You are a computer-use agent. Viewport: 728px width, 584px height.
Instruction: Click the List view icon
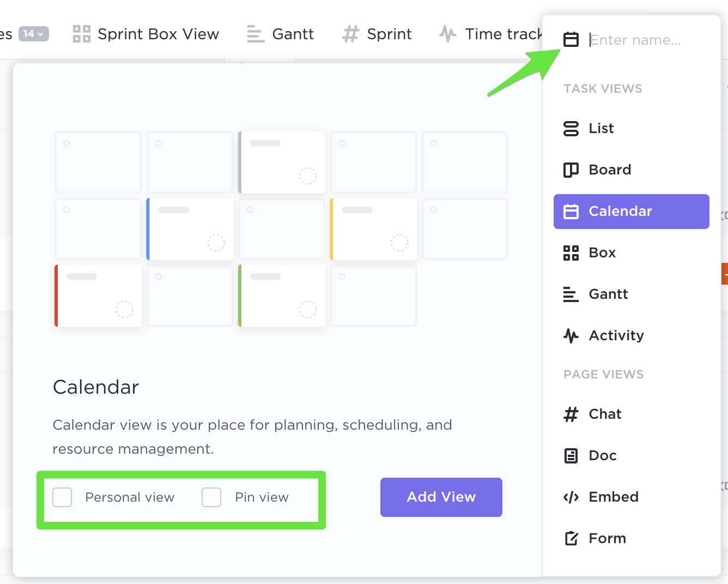571,129
